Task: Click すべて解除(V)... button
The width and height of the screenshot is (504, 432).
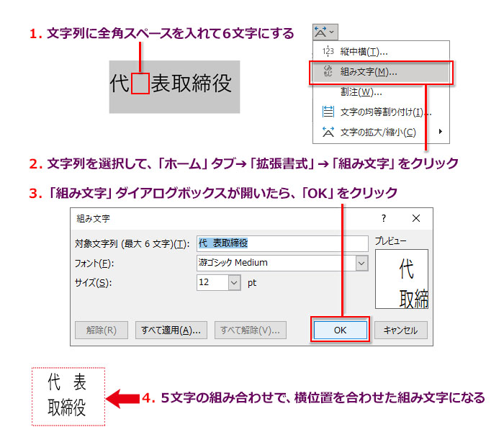Action: coord(250,330)
